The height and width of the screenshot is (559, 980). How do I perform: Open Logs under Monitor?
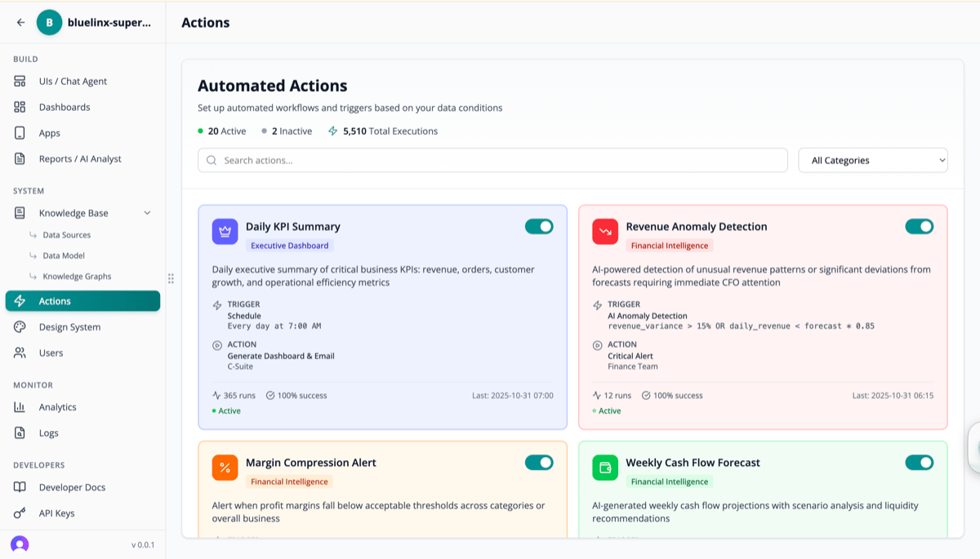pos(49,433)
